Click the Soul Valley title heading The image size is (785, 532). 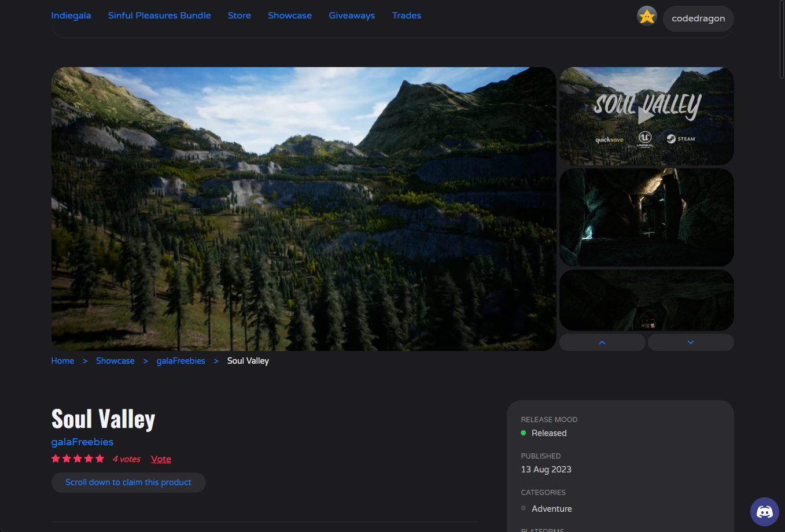coord(104,419)
